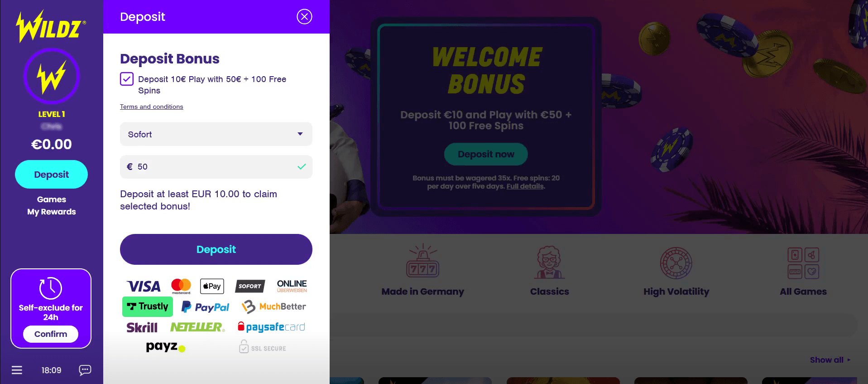This screenshot has height=384, width=868.
Task: Confirm 24h self-exclusion
Action: click(51, 334)
